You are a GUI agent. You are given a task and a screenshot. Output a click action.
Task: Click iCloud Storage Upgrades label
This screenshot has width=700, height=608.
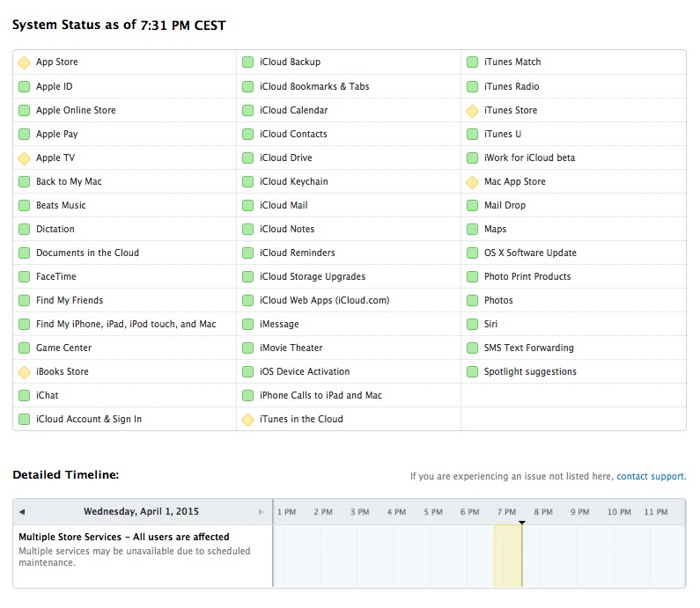click(x=313, y=276)
